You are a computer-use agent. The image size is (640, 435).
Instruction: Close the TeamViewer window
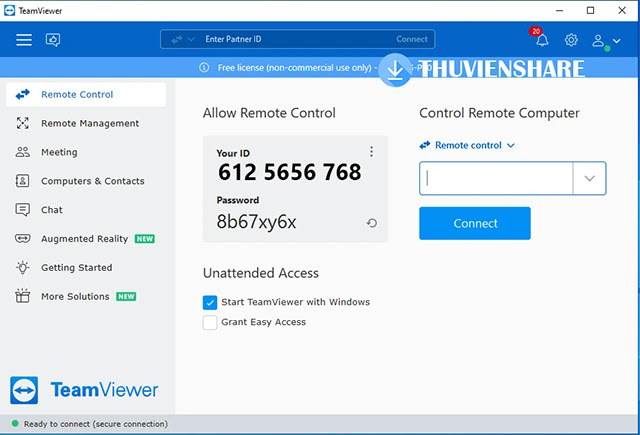(x=622, y=11)
